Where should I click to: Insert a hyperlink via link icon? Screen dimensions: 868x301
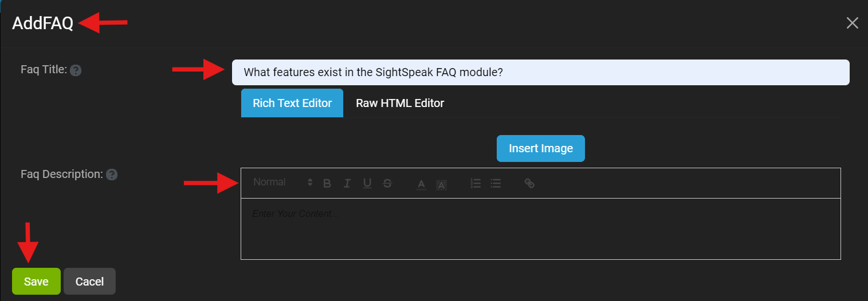(x=529, y=184)
